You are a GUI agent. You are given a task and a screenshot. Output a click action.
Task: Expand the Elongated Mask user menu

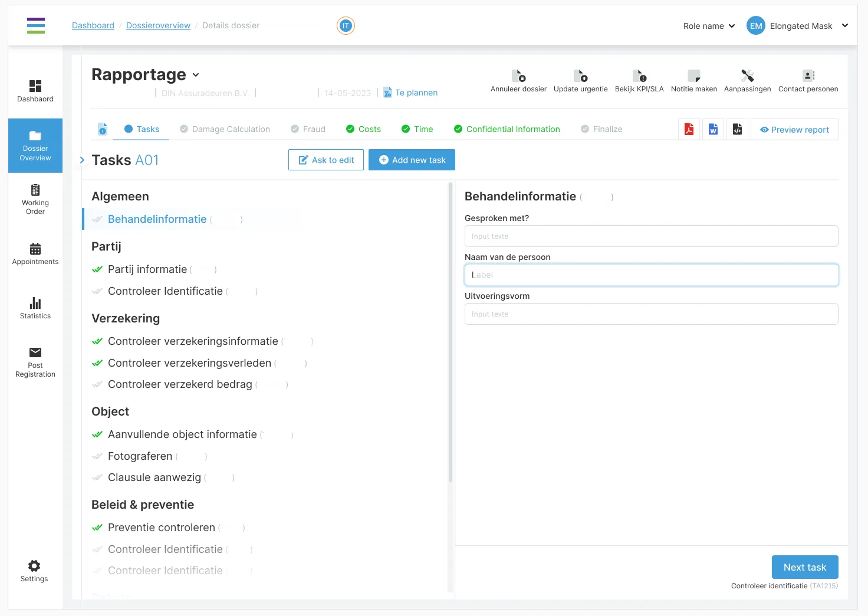(845, 25)
